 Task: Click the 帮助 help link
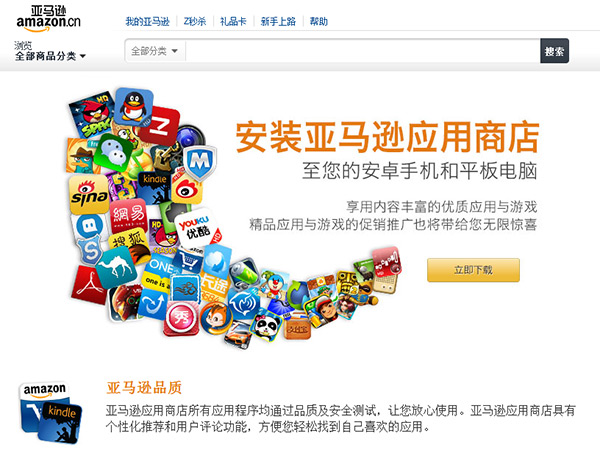(318, 21)
